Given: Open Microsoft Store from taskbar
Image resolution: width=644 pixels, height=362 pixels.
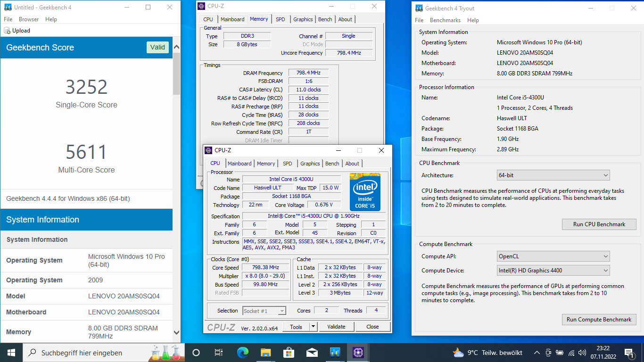Looking at the screenshot, I should 289,353.
